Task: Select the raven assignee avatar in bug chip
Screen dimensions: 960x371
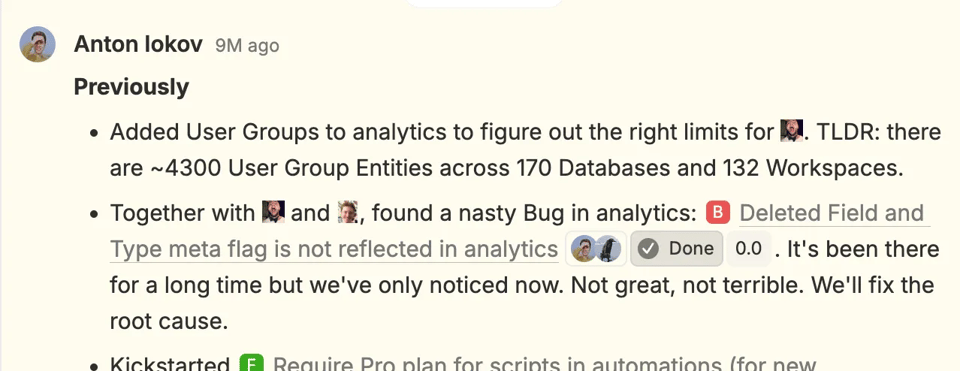Action: coord(608,249)
